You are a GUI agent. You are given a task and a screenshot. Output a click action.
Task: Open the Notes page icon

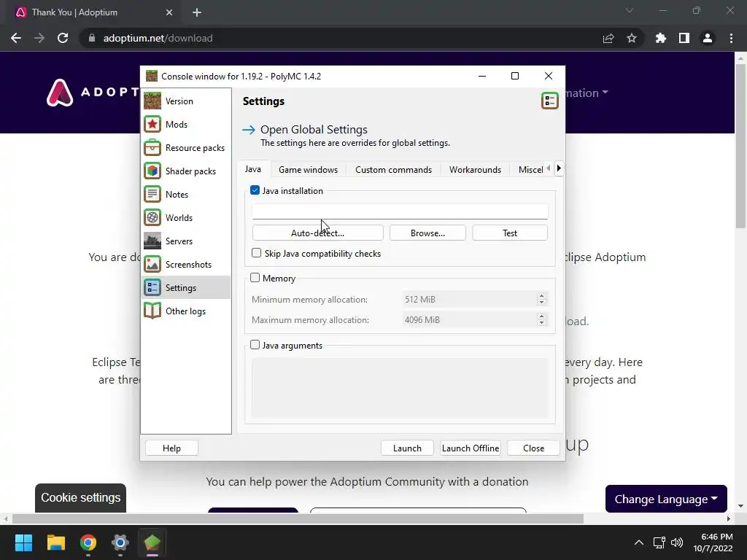pos(152,194)
